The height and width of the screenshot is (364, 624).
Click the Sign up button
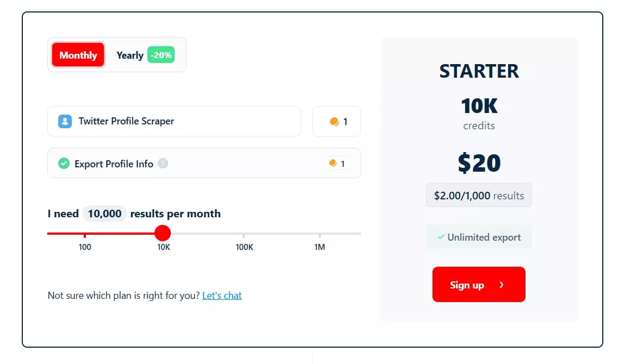point(479,285)
